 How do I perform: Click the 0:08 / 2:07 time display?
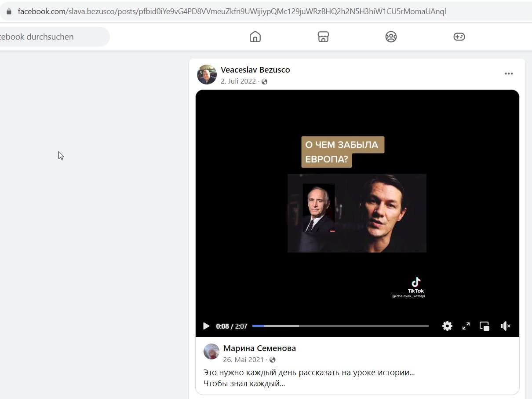pos(232,326)
